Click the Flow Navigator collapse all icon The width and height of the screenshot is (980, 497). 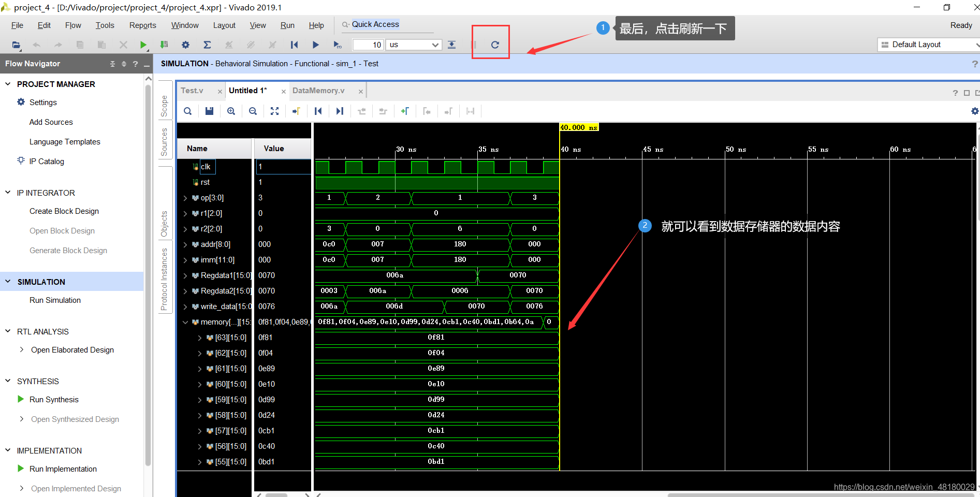click(x=112, y=64)
